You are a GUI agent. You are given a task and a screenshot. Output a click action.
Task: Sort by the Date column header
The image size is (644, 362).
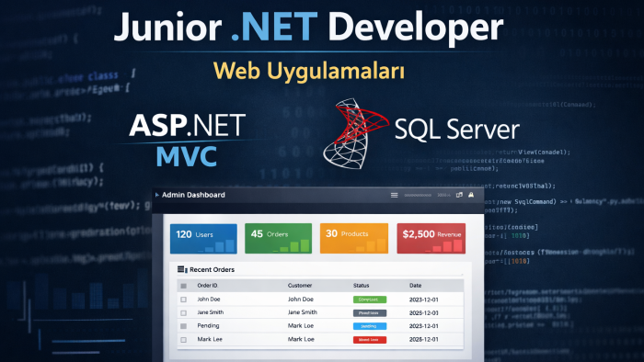click(x=415, y=286)
